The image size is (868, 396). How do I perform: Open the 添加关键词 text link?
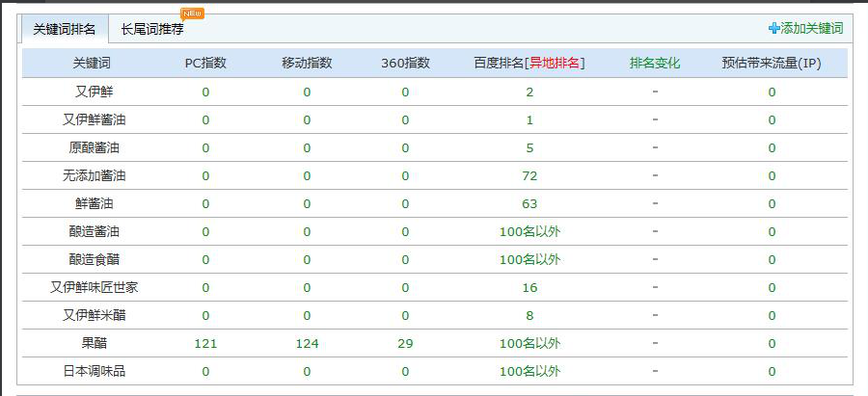[x=811, y=29]
